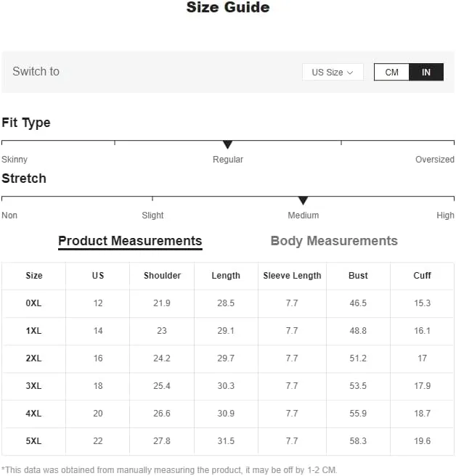
Task: Click the Sleeve Length column header
Action: coord(292,276)
